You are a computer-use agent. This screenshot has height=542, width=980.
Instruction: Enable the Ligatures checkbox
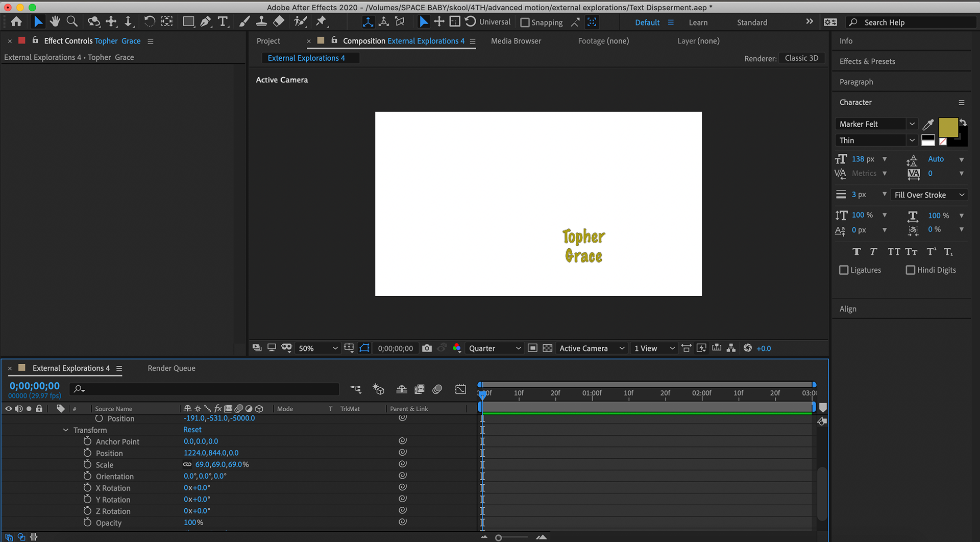click(x=844, y=270)
